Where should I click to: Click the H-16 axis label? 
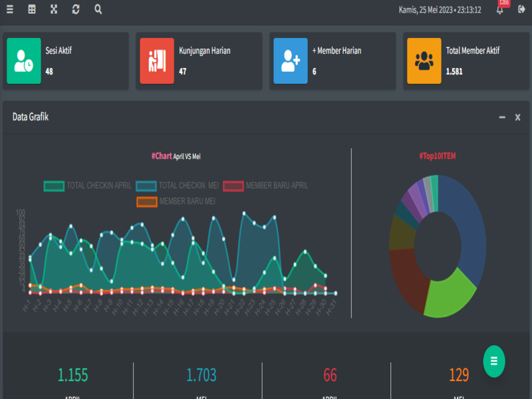(x=179, y=307)
